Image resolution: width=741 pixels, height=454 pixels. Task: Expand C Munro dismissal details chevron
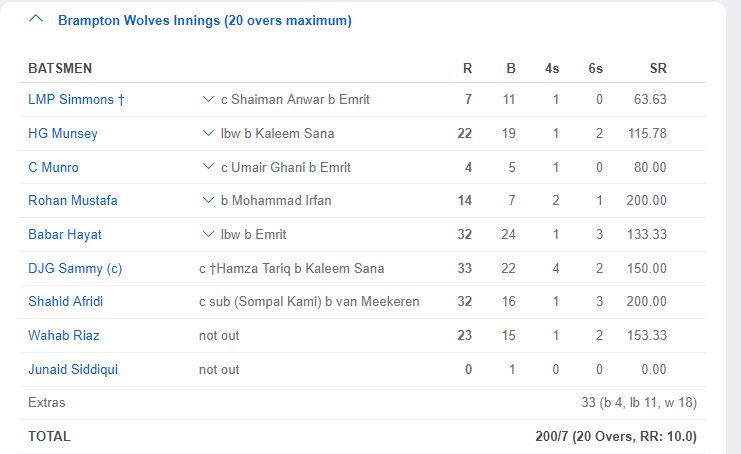pos(208,167)
